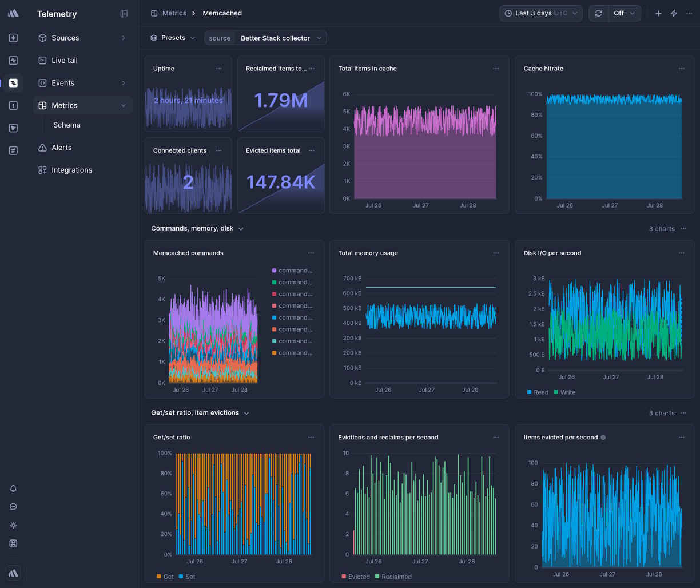Open Total memory usage options menu
700x588 pixels.
click(x=496, y=253)
